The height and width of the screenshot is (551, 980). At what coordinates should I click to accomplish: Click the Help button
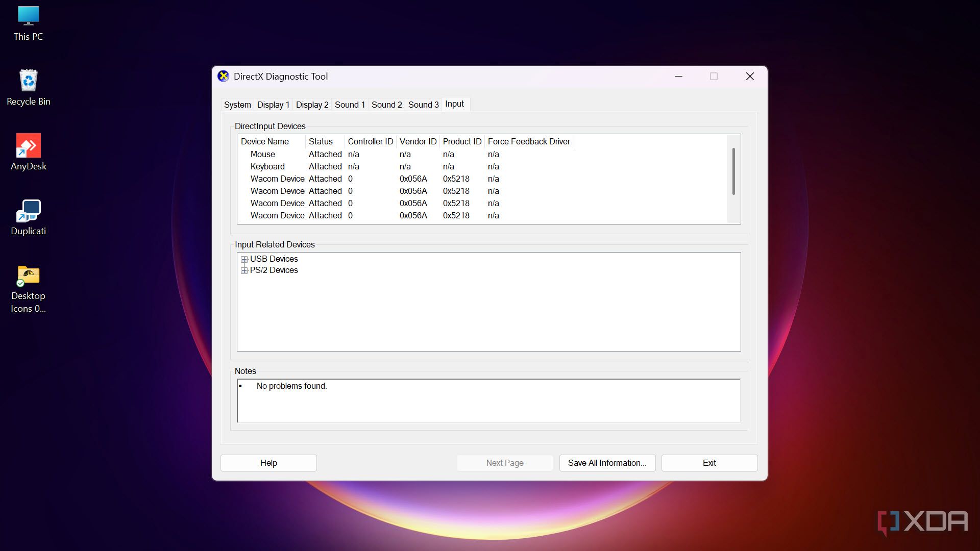coord(268,463)
